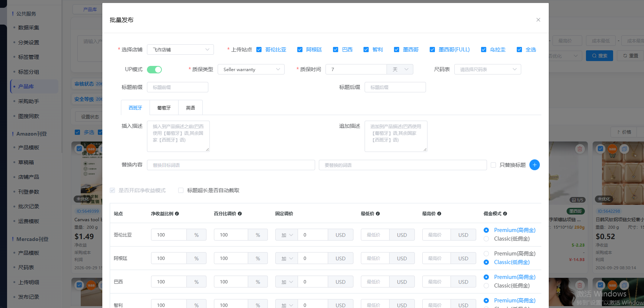The height and width of the screenshot is (308, 644).
Task: Click info icon next to 佣金模式
Action: (x=505, y=214)
